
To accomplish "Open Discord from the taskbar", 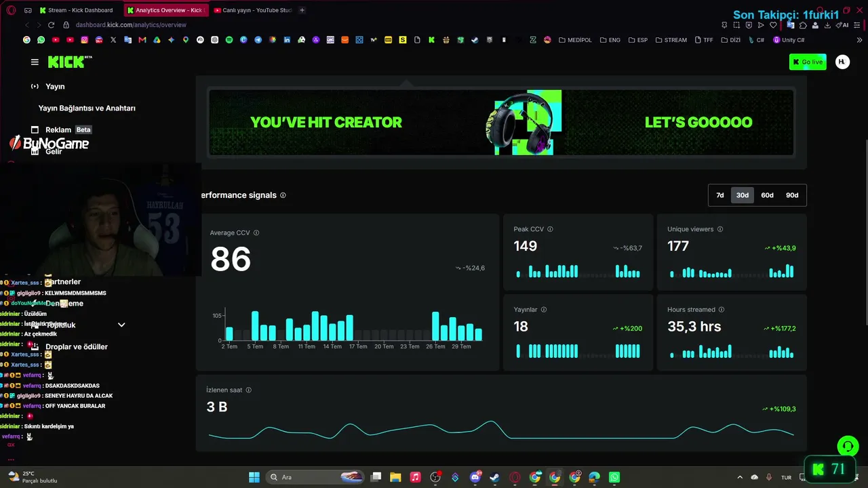I will (475, 477).
